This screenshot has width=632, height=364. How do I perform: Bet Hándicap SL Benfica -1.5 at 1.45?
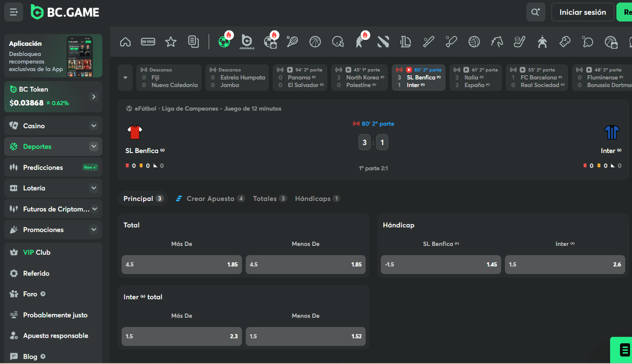[441, 265]
